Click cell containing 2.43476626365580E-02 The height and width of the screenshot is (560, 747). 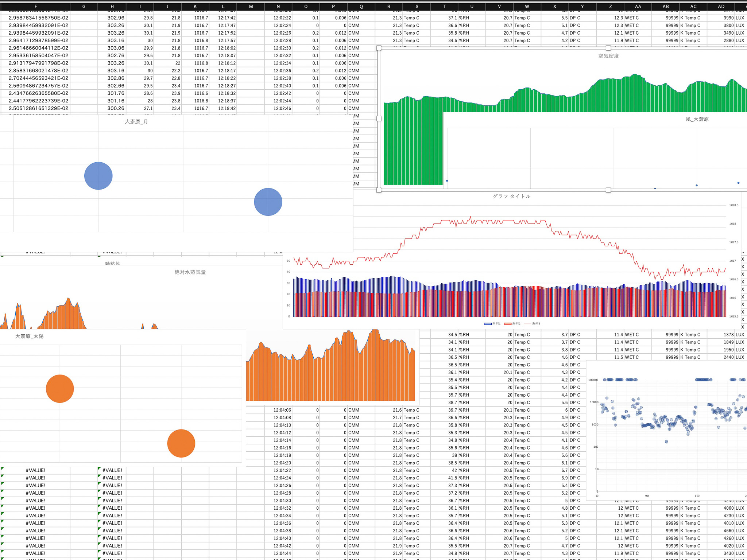tap(35, 93)
